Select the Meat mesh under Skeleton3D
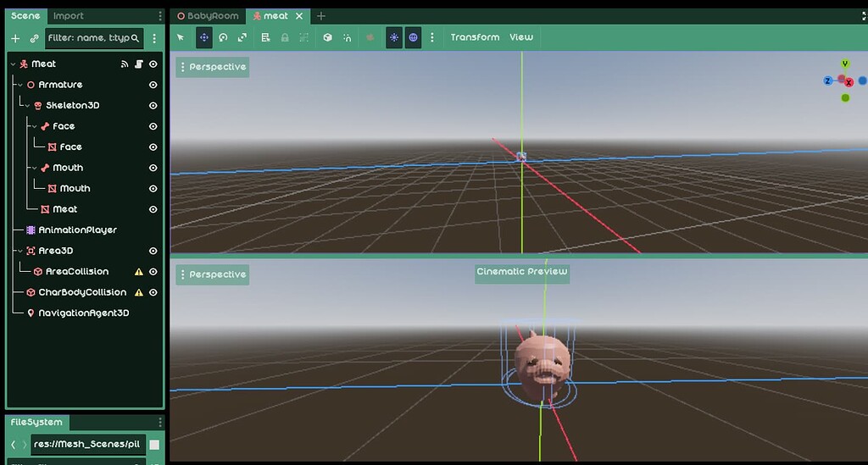This screenshot has height=465, width=868. [64, 209]
